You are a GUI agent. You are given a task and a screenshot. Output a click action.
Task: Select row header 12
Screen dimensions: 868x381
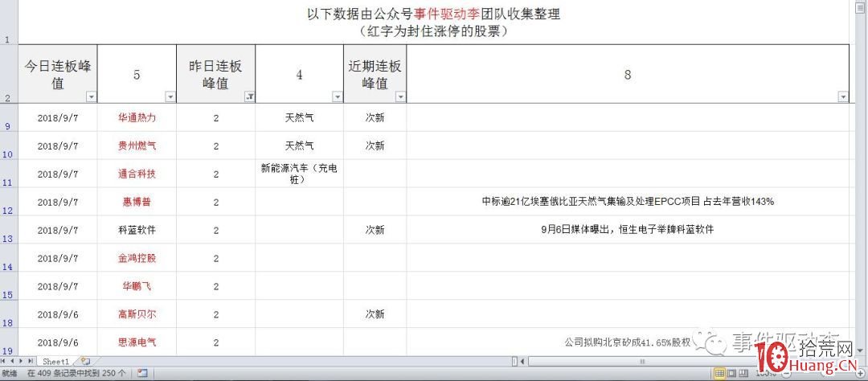pyautogui.click(x=8, y=202)
